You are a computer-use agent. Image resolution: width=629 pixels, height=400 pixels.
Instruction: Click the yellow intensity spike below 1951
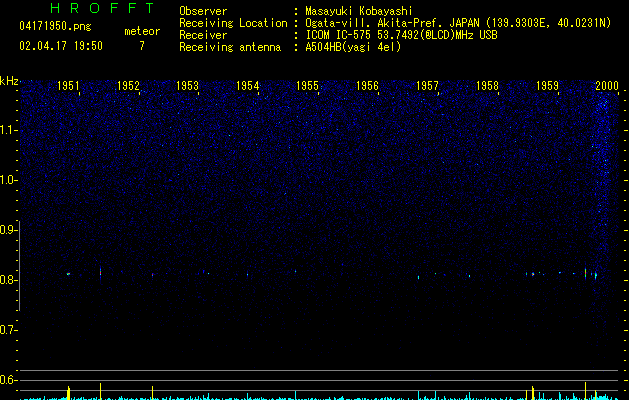[x=69, y=393]
